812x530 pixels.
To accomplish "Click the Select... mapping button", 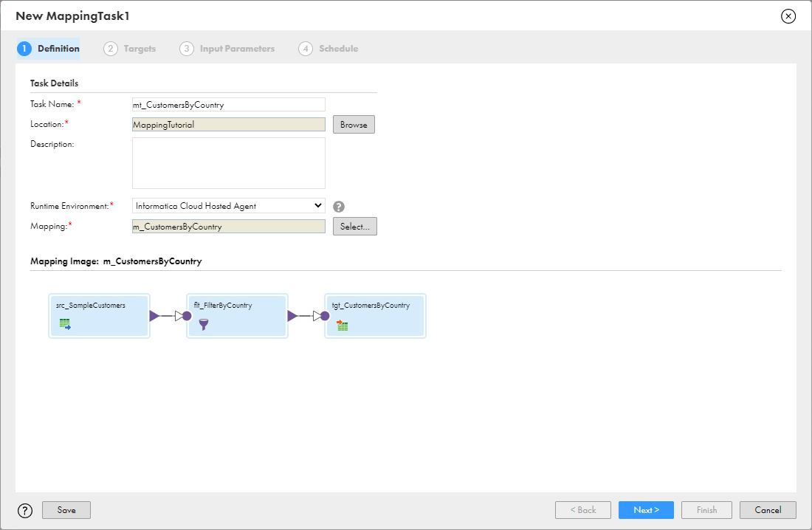I will (x=355, y=227).
